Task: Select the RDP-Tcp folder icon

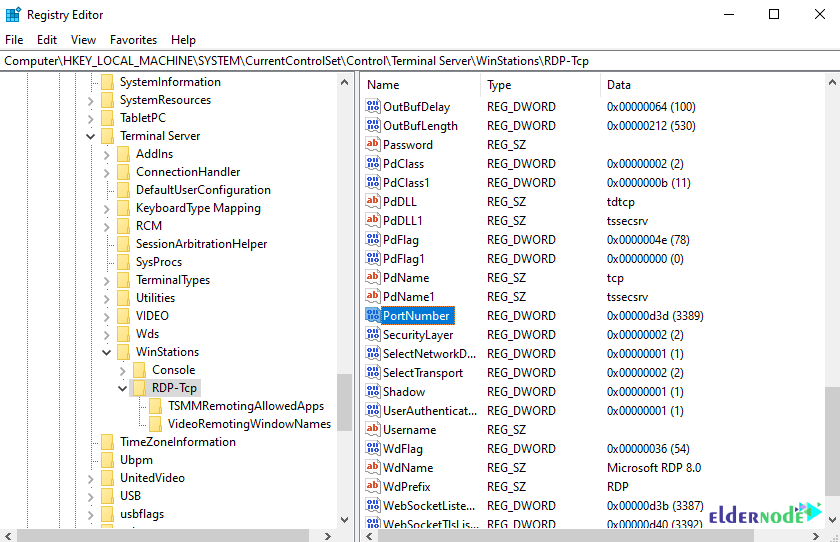Action: [x=140, y=388]
